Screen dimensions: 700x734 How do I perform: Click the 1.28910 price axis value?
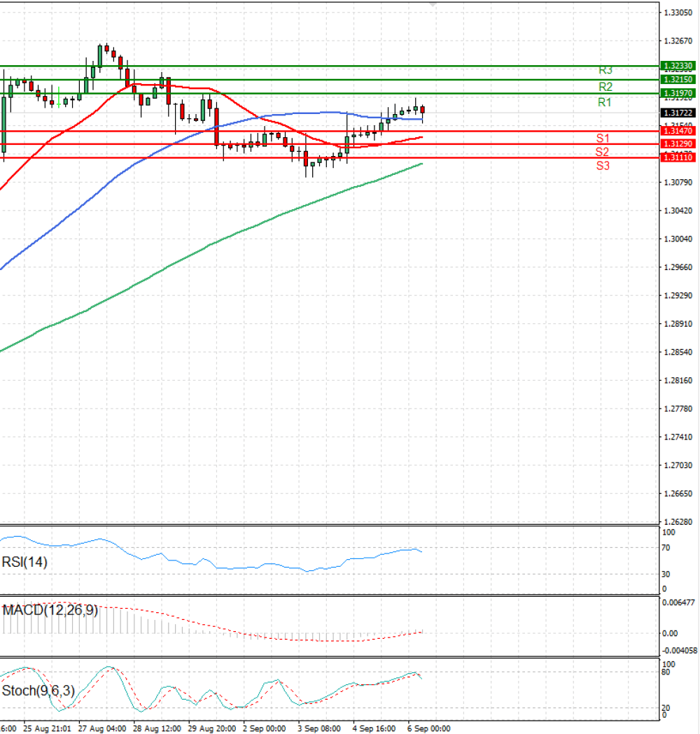[678, 324]
